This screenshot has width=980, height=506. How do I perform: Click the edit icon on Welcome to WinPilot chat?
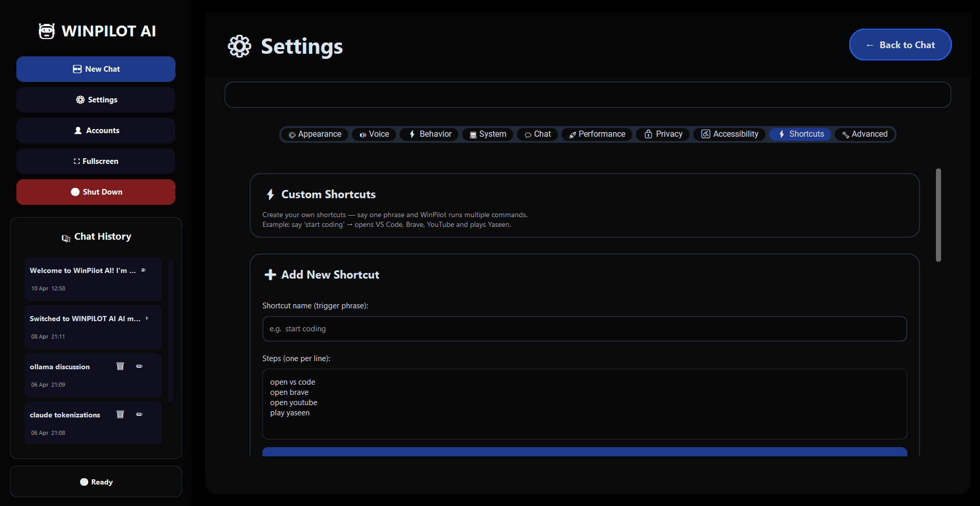[x=144, y=270]
